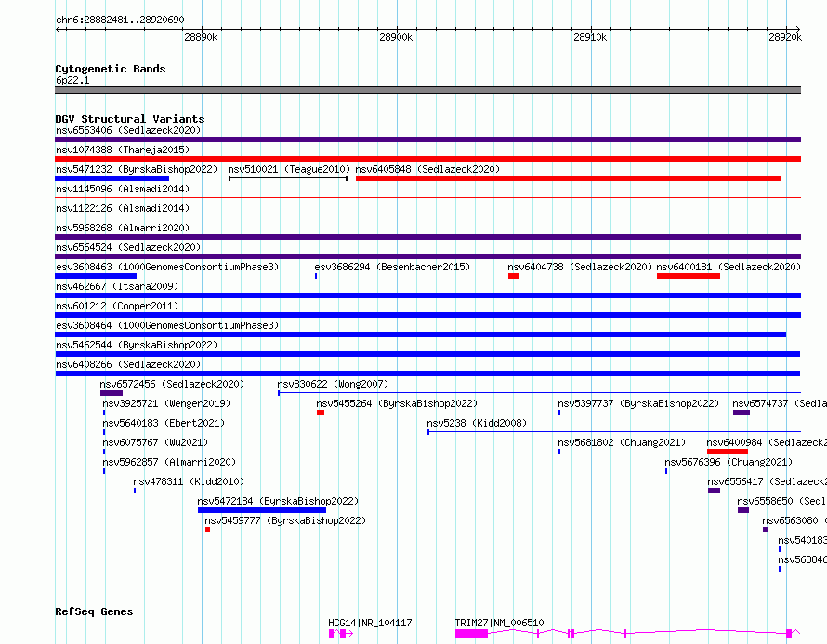
Task: Open the nsv5968268 (Almarri2020) label
Action: pos(123,228)
